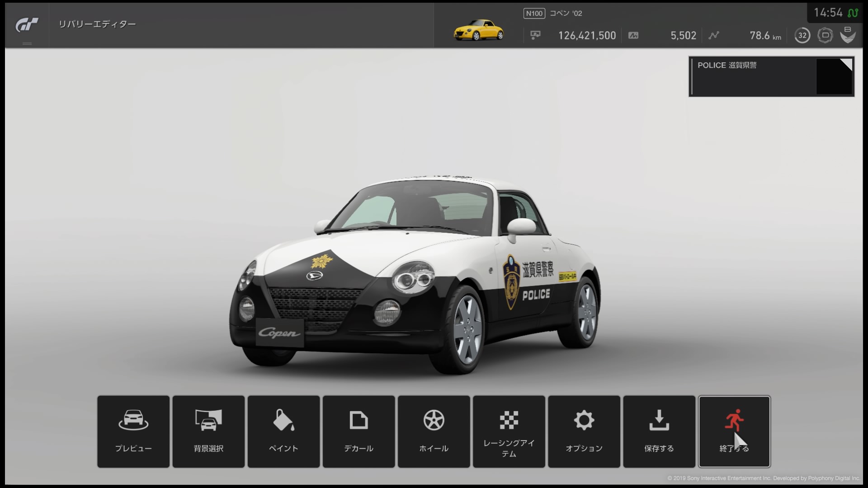Click 終了する to exit the editor

coord(734,432)
